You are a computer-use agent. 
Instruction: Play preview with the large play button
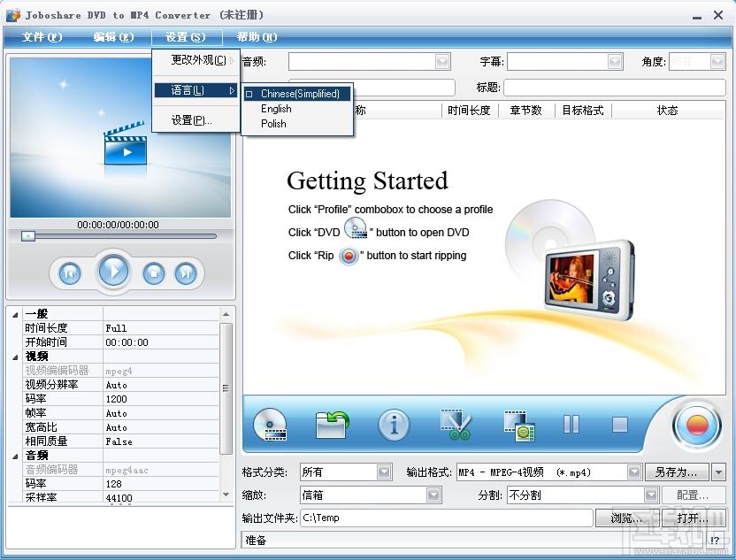[113, 271]
